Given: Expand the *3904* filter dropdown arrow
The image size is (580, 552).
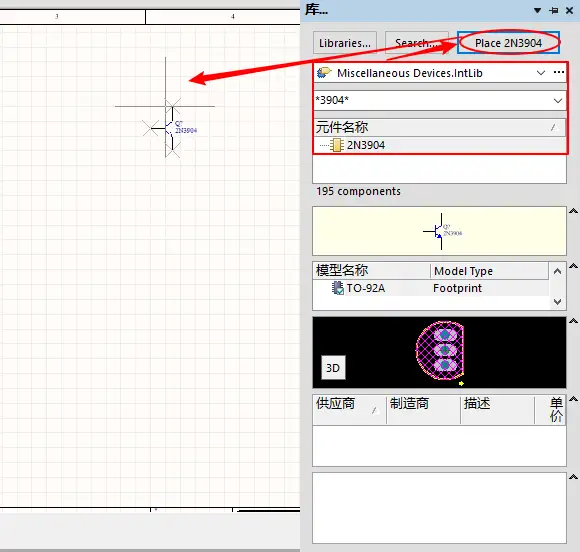Looking at the screenshot, I should coord(558,101).
